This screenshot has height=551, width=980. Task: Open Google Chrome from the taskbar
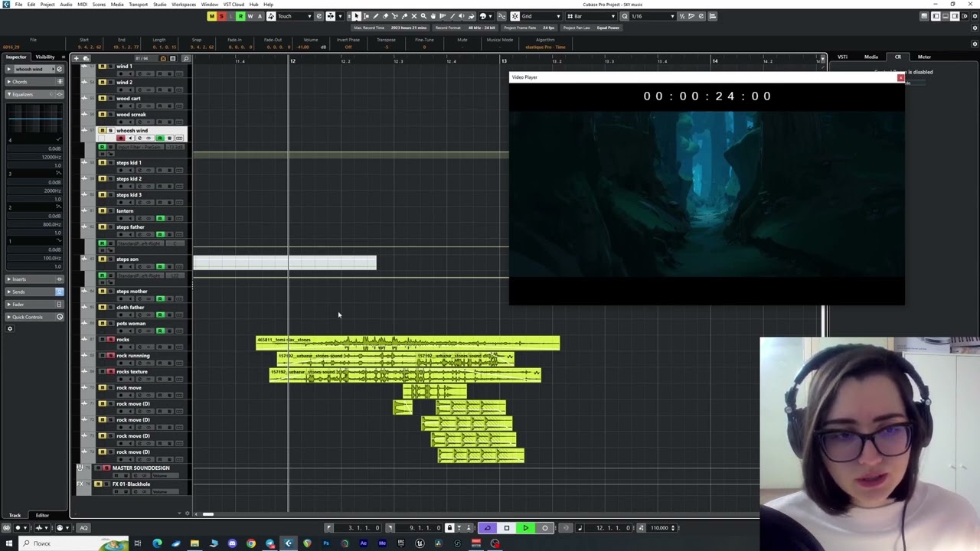[x=251, y=543]
